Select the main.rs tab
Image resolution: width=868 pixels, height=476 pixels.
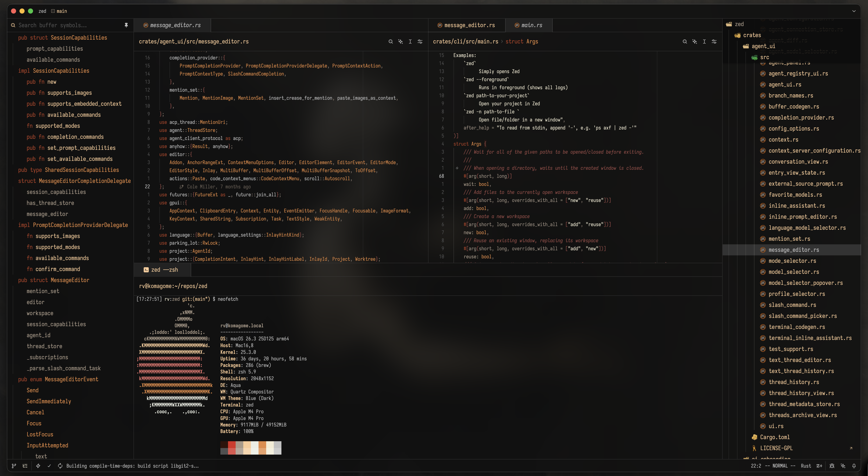529,25
